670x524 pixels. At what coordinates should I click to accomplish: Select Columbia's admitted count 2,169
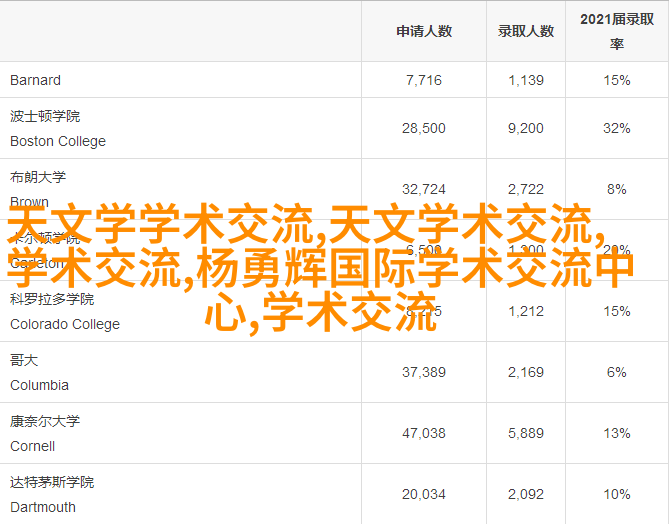point(526,372)
